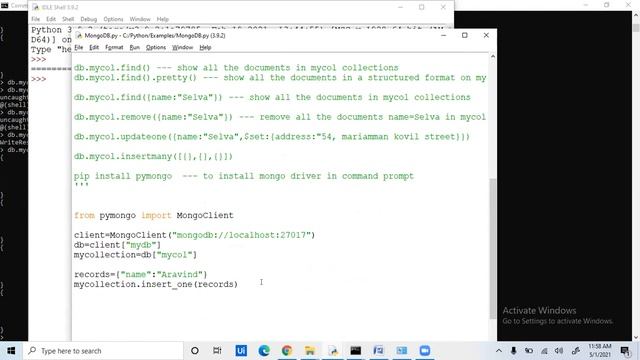640x360 pixels.
Task: Click the Command Prompt window icon
Action: [4, 5]
